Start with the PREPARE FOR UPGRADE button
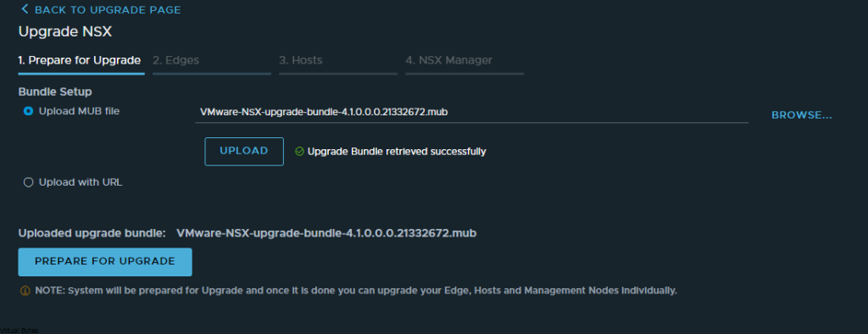The width and height of the screenshot is (868, 334). 105,261
